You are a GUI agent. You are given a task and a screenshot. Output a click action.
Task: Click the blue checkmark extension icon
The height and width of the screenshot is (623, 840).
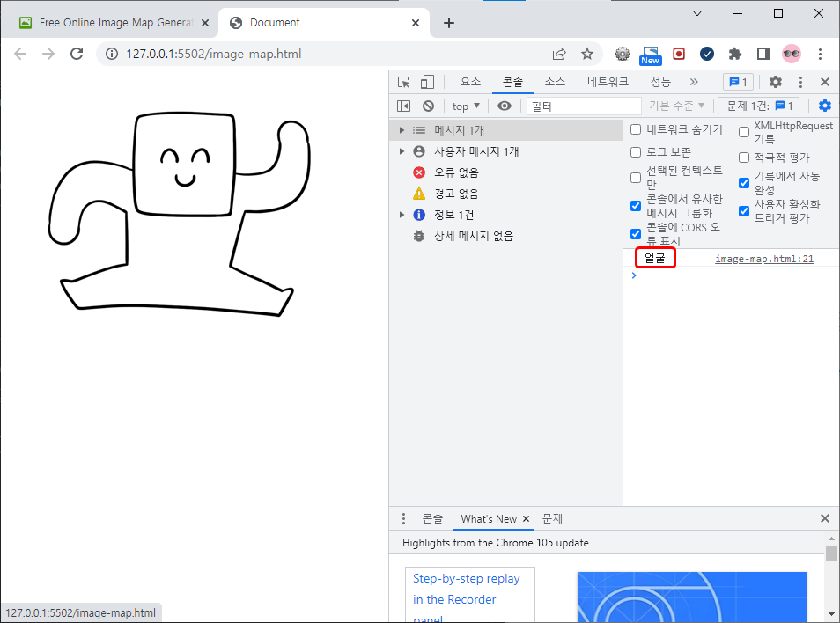[707, 54]
